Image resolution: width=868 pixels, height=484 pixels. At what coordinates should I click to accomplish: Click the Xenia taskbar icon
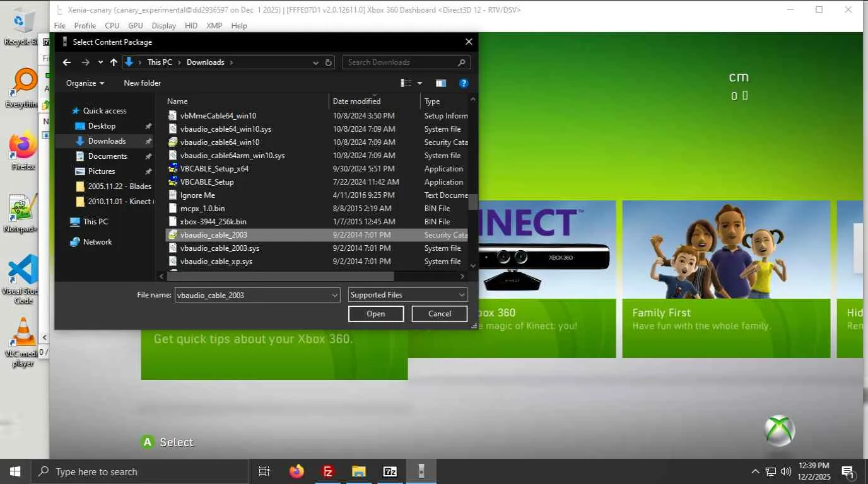tap(421, 471)
